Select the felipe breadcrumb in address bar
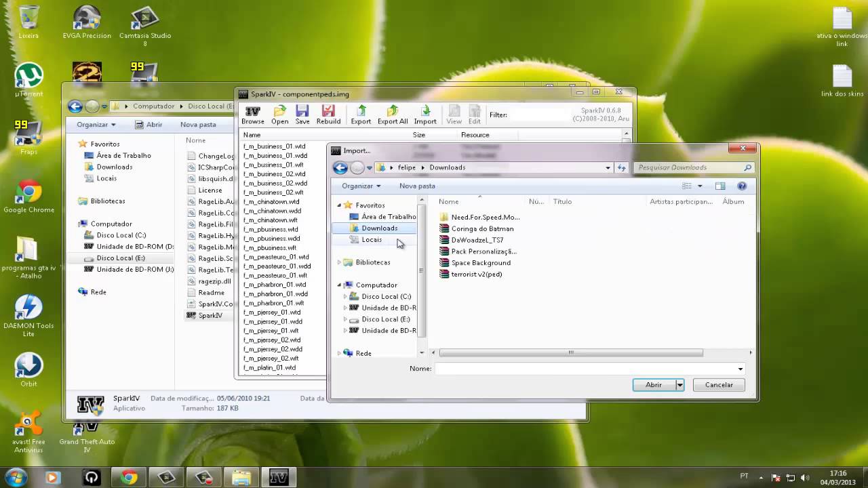 point(406,167)
